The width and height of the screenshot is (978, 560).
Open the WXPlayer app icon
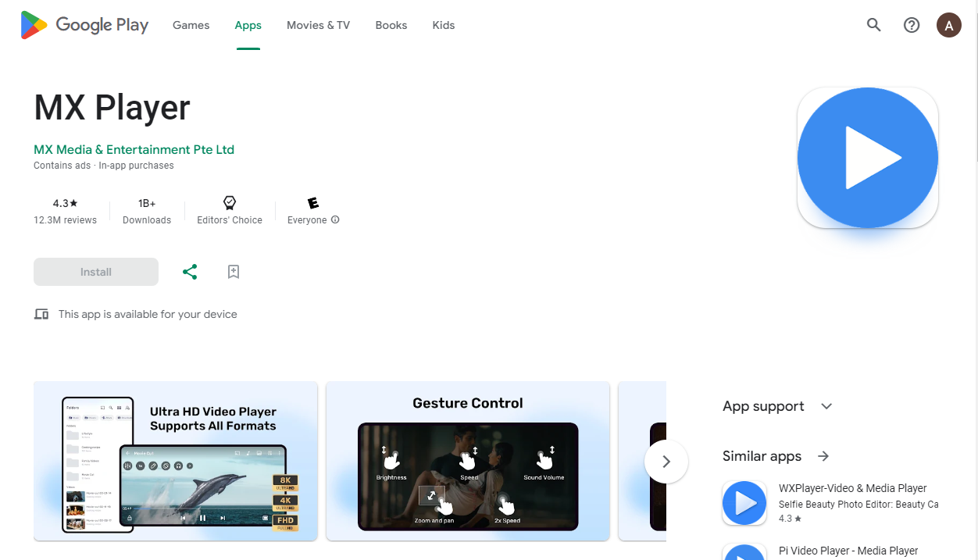pos(744,503)
